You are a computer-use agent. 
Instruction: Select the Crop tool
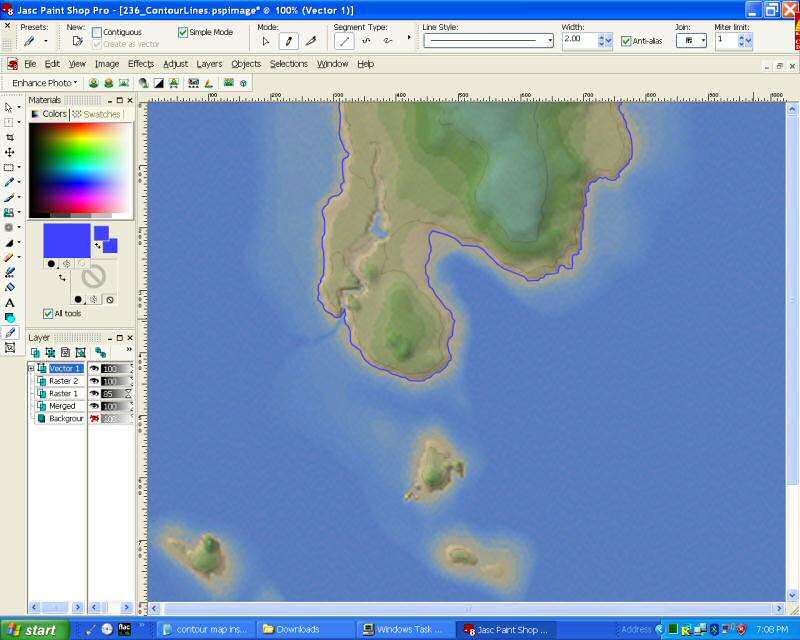tap(10, 137)
